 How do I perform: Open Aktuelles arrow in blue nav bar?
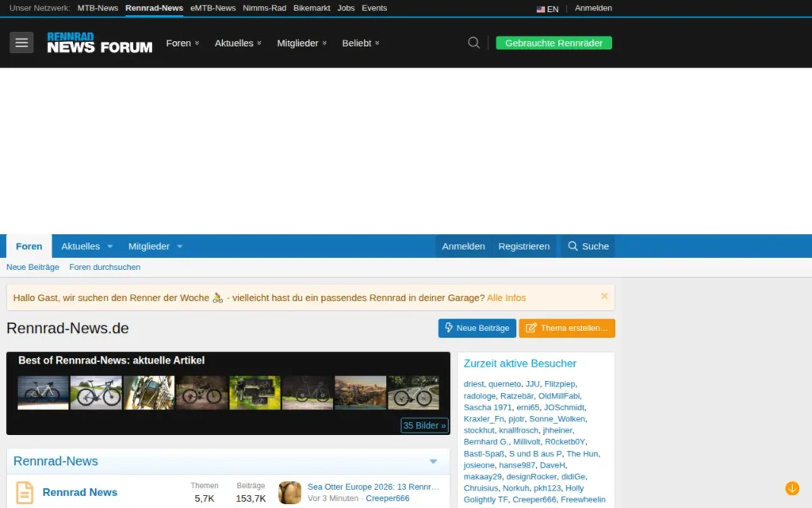point(109,247)
